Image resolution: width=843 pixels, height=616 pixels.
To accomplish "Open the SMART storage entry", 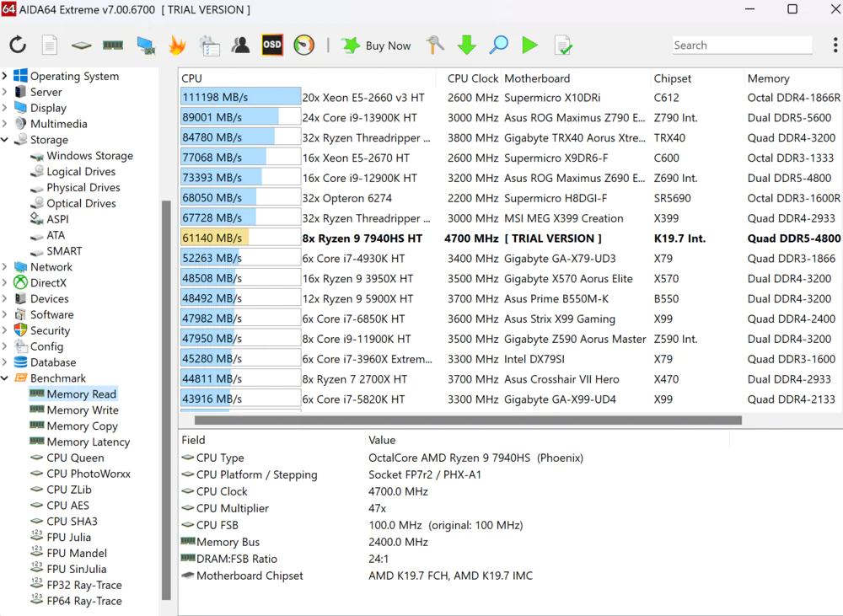I will (x=56, y=251).
